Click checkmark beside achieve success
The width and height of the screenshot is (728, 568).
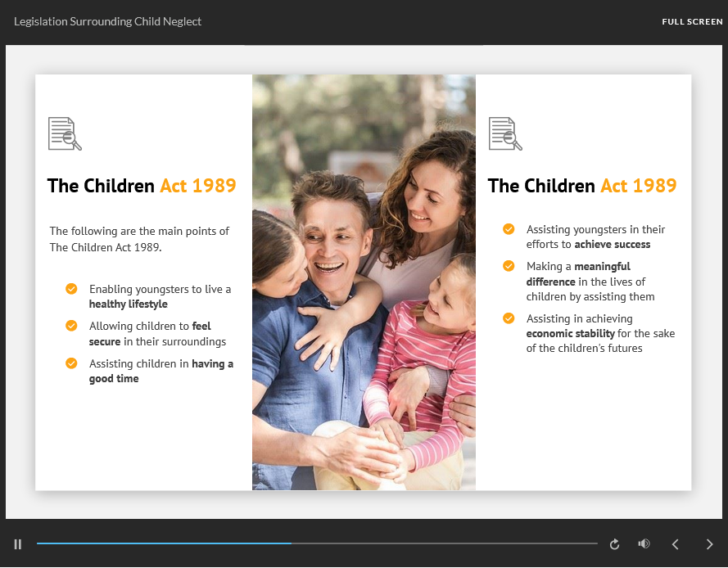click(x=509, y=229)
